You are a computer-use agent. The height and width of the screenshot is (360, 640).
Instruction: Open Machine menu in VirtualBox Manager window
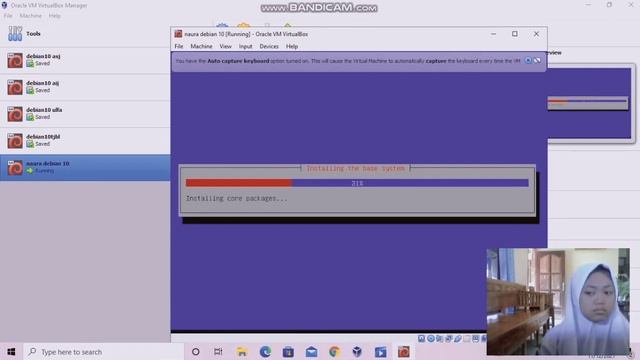[31, 16]
